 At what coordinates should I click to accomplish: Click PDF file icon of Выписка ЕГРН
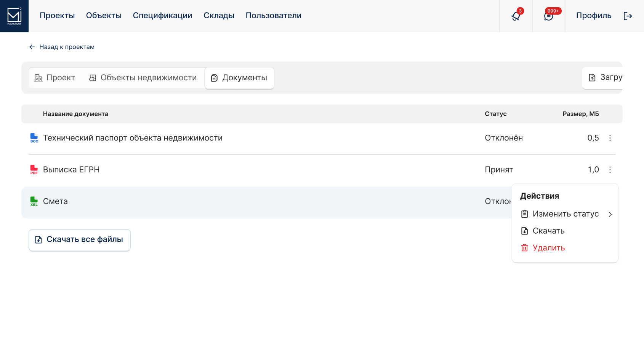34,169
